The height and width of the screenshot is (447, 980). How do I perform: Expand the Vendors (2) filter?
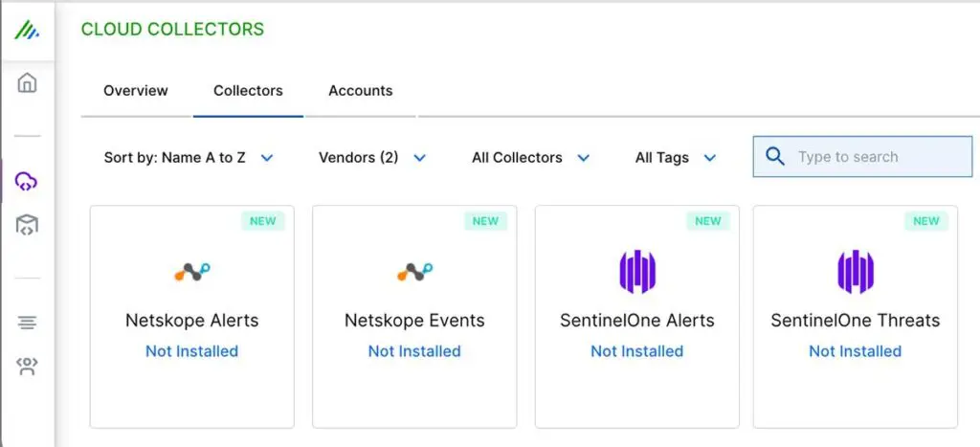click(372, 158)
